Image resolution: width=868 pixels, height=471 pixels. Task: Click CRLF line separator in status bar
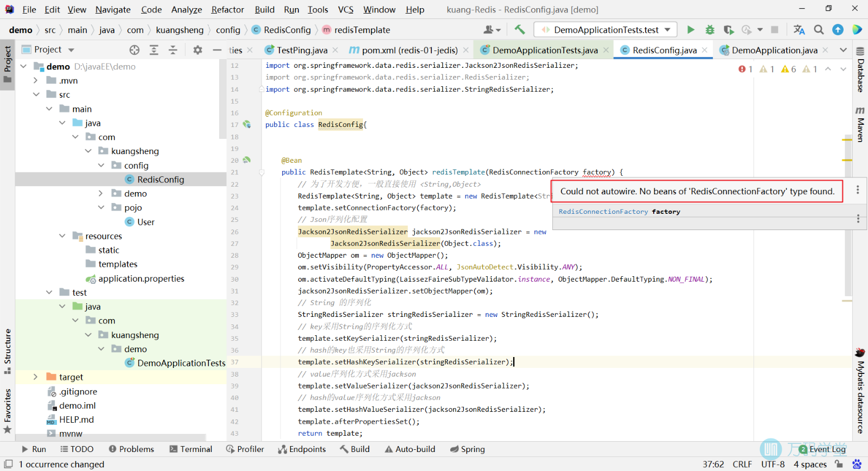coord(742,464)
